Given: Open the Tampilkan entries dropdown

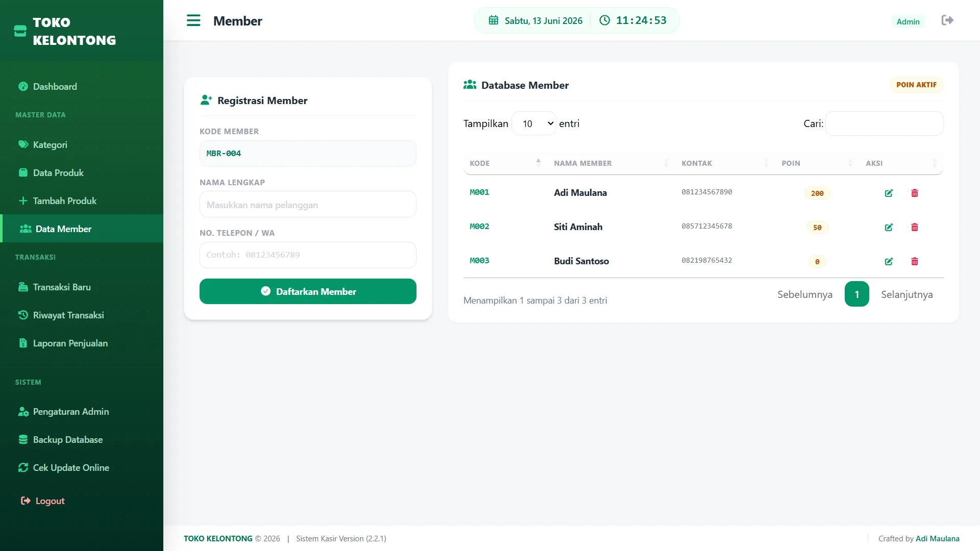Looking at the screenshot, I should [533, 123].
